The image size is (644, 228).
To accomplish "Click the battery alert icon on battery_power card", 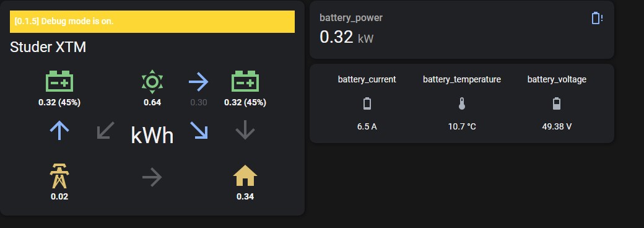I will 597,18.
